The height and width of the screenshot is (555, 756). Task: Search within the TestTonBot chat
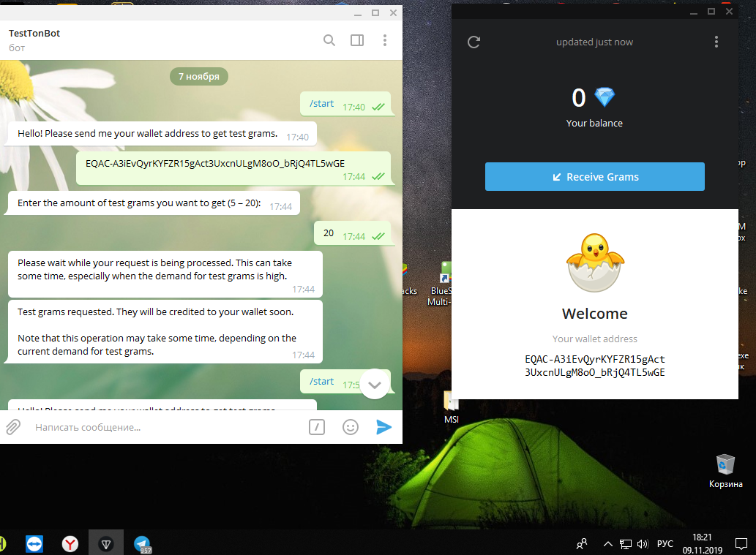[329, 40]
